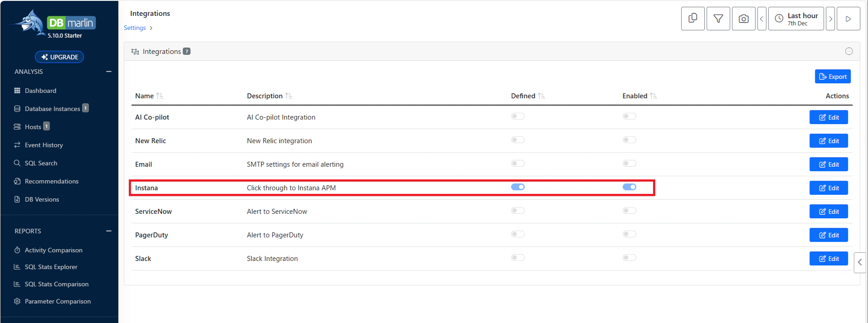The width and height of the screenshot is (868, 323).
Task: Open Parameter Comparison report
Action: tap(58, 301)
